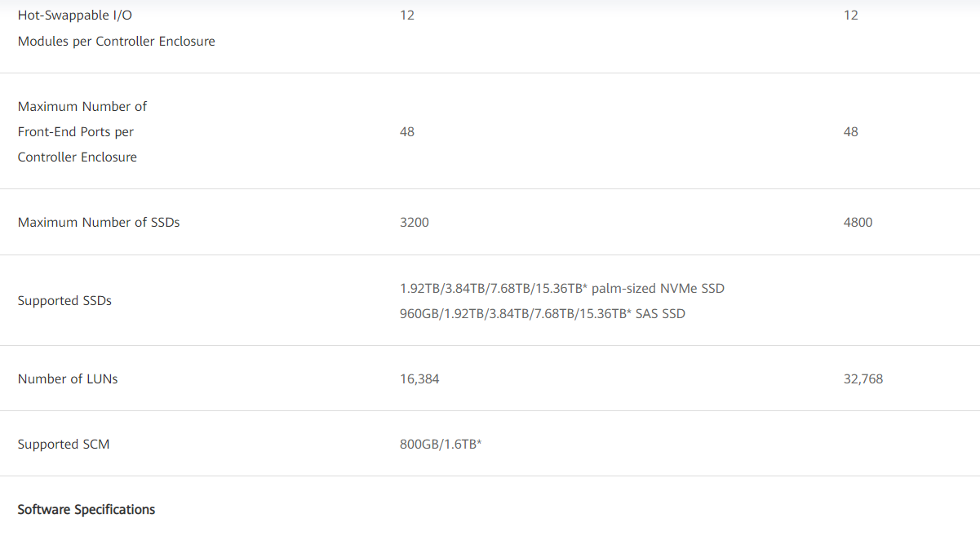The height and width of the screenshot is (540, 980).
Task: Click the Supported SCM row label
Action: coord(64,445)
